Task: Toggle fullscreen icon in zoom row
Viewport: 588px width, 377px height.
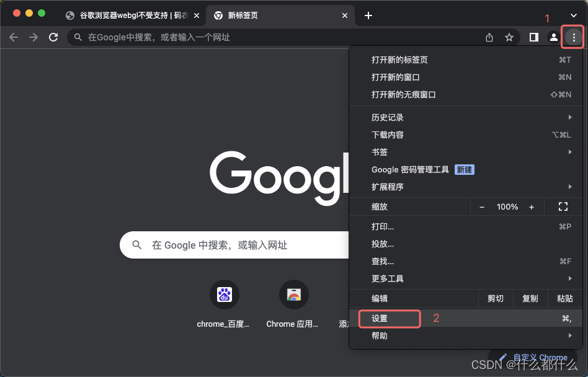Action: pos(563,206)
